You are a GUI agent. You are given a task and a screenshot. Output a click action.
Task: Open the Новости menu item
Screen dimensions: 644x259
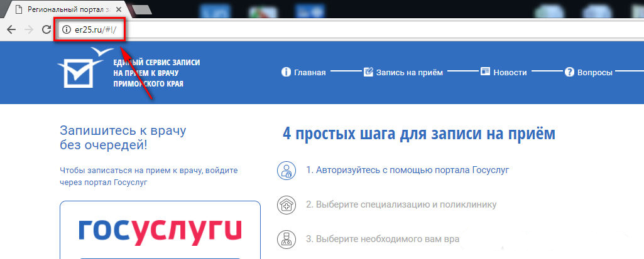point(510,72)
